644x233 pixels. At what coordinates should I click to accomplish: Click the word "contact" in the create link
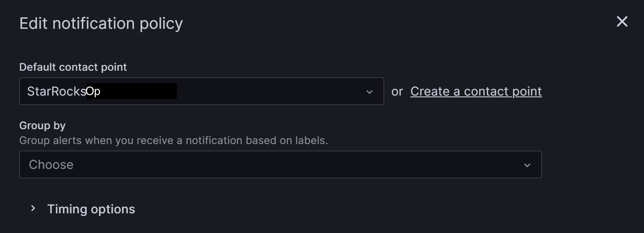click(x=484, y=91)
